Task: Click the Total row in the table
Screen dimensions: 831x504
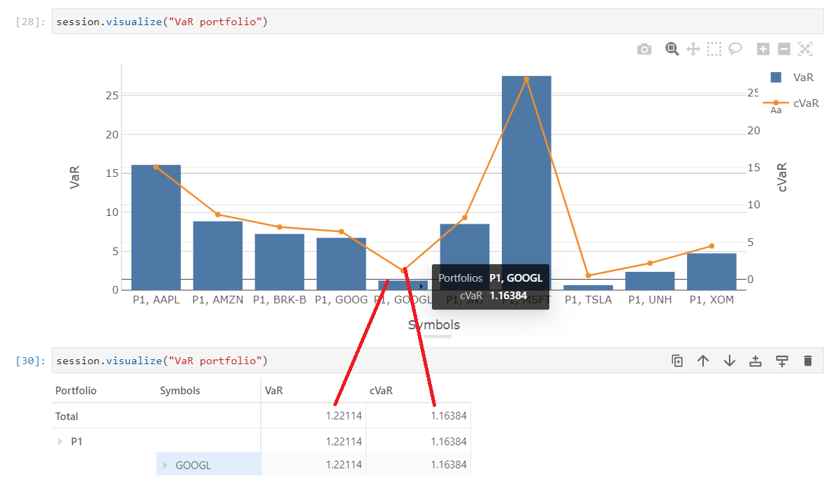Action: click(x=66, y=415)
